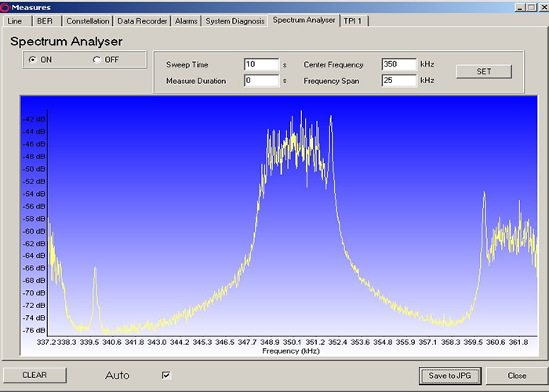Edit the Frequency Span field

[x=398, y=80]
